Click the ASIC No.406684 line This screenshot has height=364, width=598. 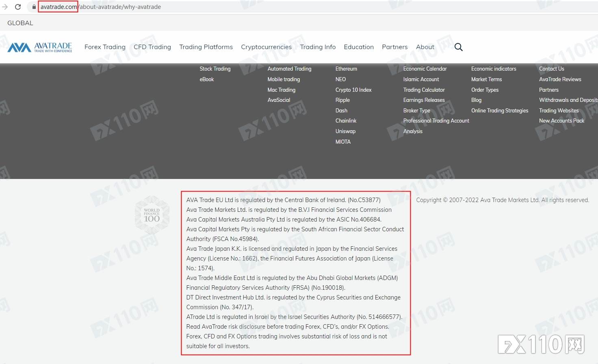[x=284, y=220]
